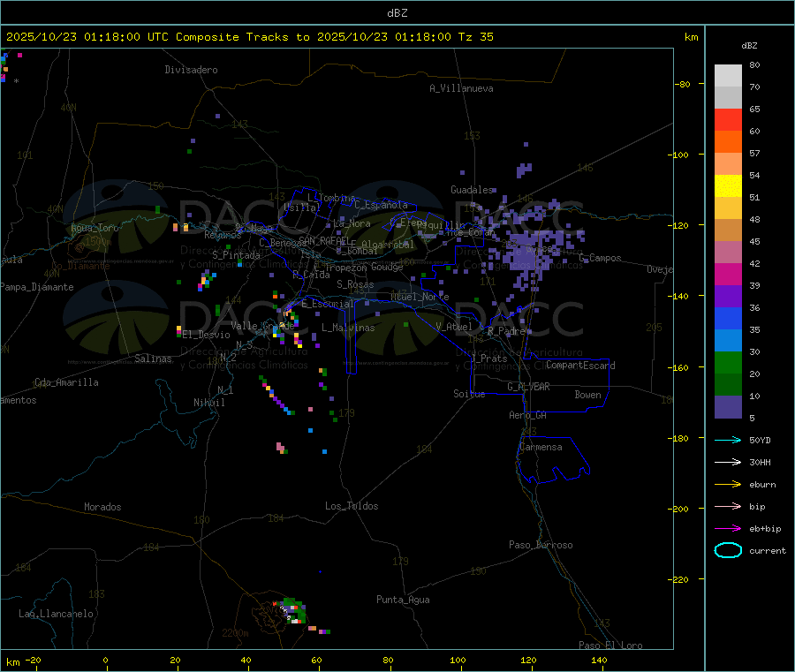Click the Paso_El_Loro map label
Viewport: 795px width, 672px height.
pyautogui.click(x=610, y=646)
